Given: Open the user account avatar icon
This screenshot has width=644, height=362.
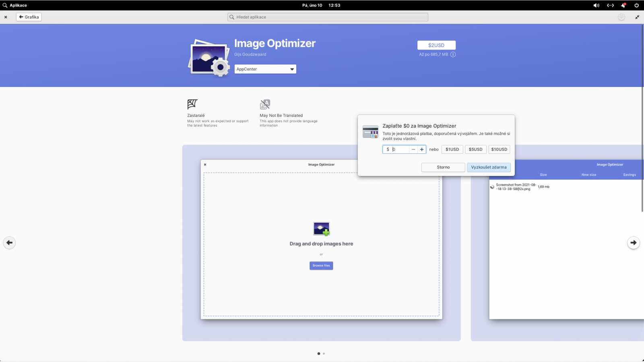Looking at the screenshot, I should (x=621, y=17).
